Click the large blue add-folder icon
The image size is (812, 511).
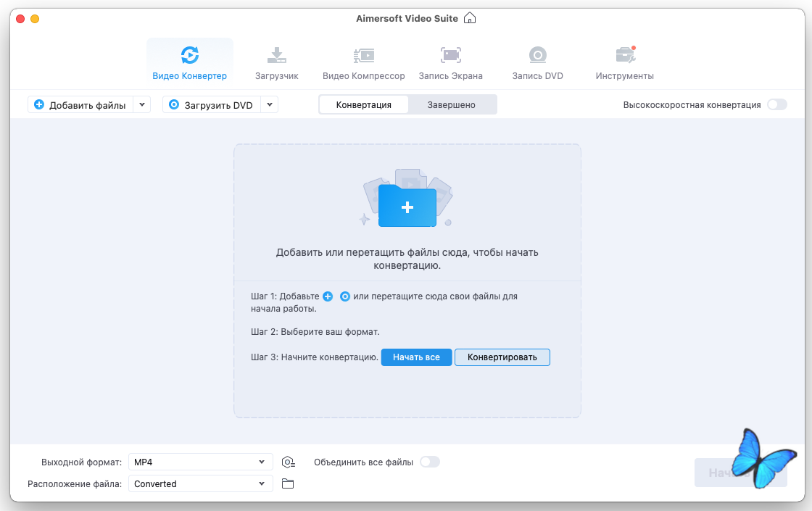[407, 207]
